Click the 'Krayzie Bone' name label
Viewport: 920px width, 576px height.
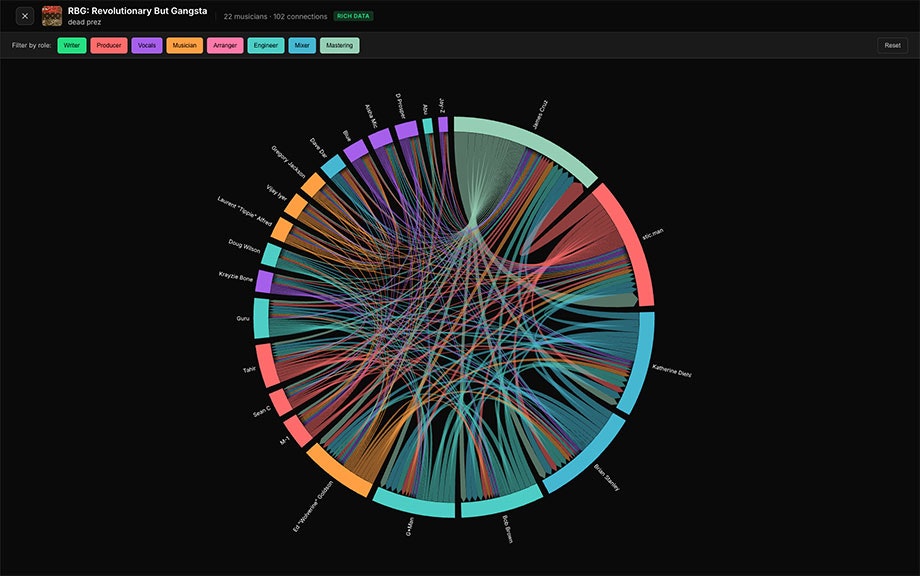tap(235, 276)
